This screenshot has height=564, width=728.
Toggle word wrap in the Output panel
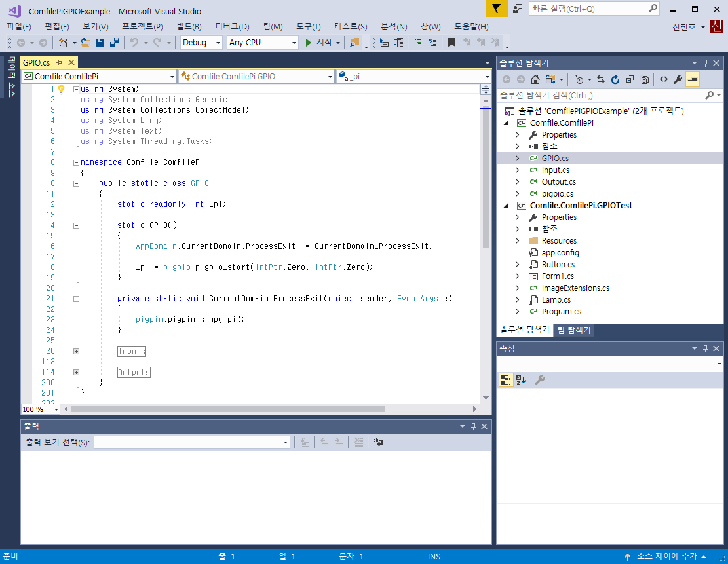[x=378, y=443]
